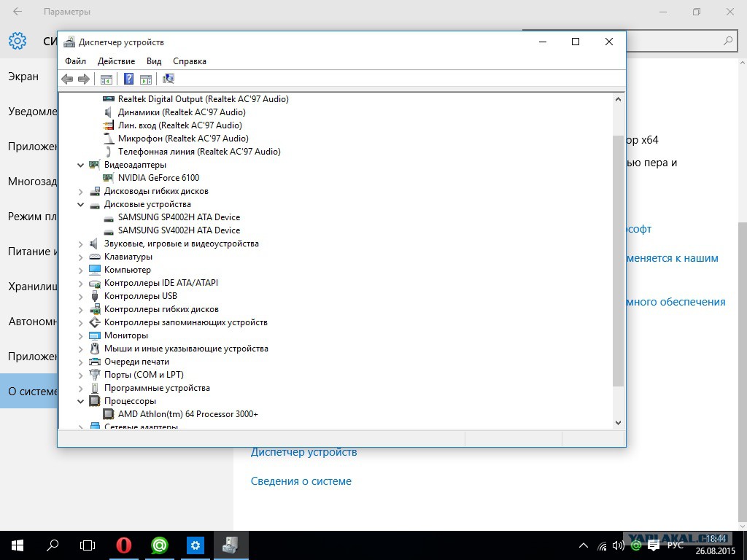
Task: Open Task View from the taskbar
Action: (x=88, y=545)
